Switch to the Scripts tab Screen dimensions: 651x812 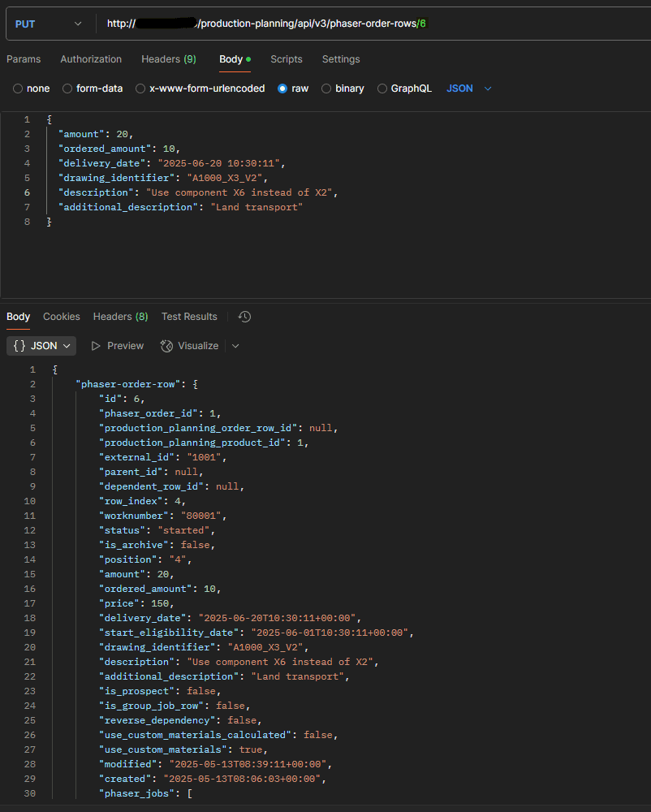(x=287, y=59)
